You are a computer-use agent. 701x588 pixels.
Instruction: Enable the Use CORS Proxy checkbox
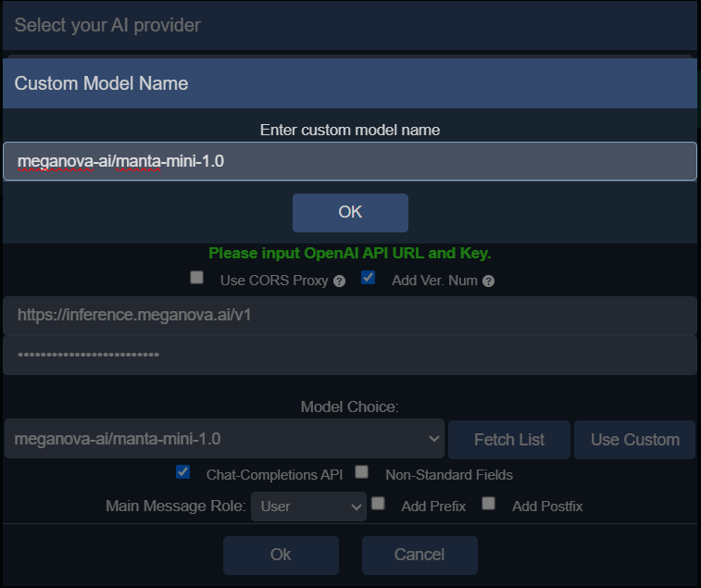click(196, 278)
